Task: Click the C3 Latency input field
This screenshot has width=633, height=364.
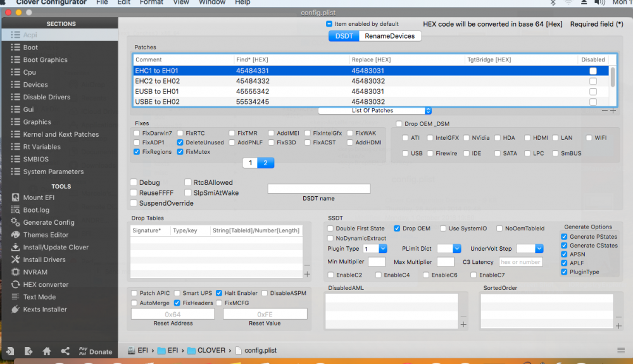Action: pos(521,262)
